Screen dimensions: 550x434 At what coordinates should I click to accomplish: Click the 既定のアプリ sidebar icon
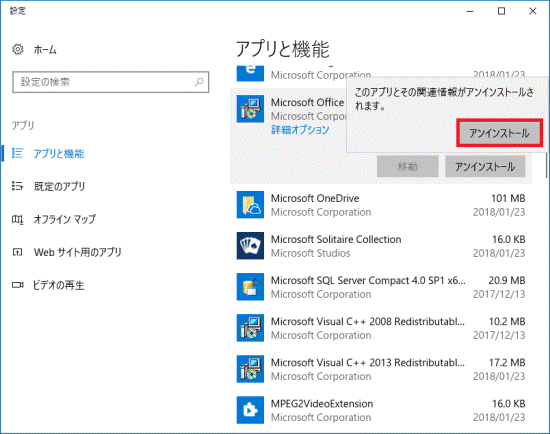(17, 186)
